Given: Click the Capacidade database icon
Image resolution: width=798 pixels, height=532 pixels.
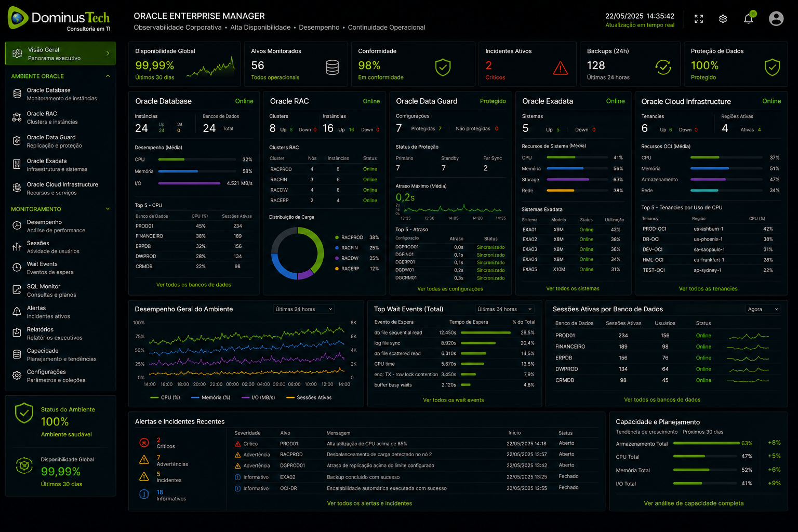Looking at the screenshot, I should (x=17, y=354).
